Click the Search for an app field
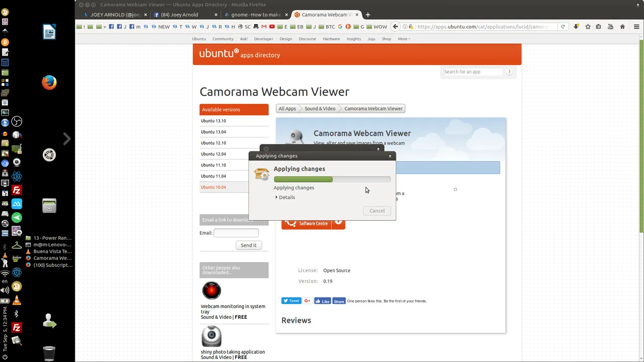 point(473,72)
